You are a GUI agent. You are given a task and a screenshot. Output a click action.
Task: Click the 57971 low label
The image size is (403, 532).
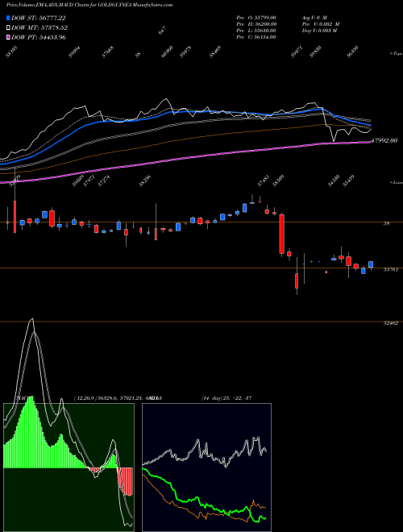coord(89,181)
